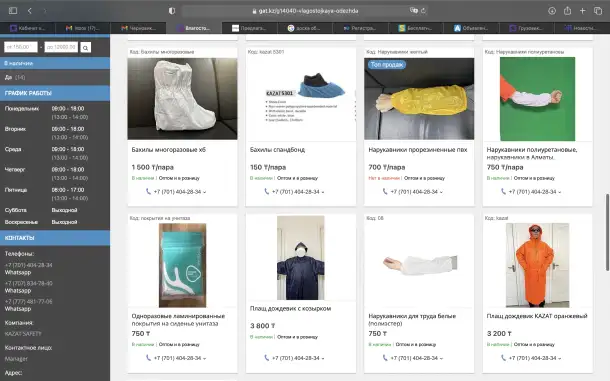This screenshot has height=381, width=610.
Task: Click the translate page icon in address bar
Action: pyautogui.click(x=414, y=11)
